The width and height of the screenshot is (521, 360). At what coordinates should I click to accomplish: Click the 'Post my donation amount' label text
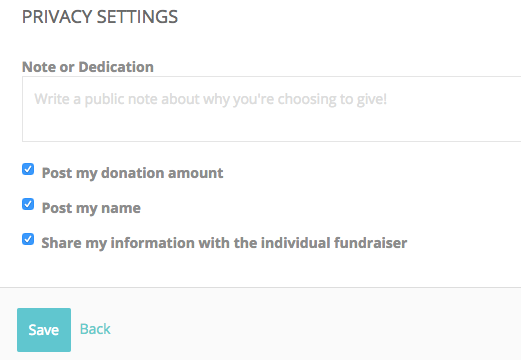tap(132, 173)
